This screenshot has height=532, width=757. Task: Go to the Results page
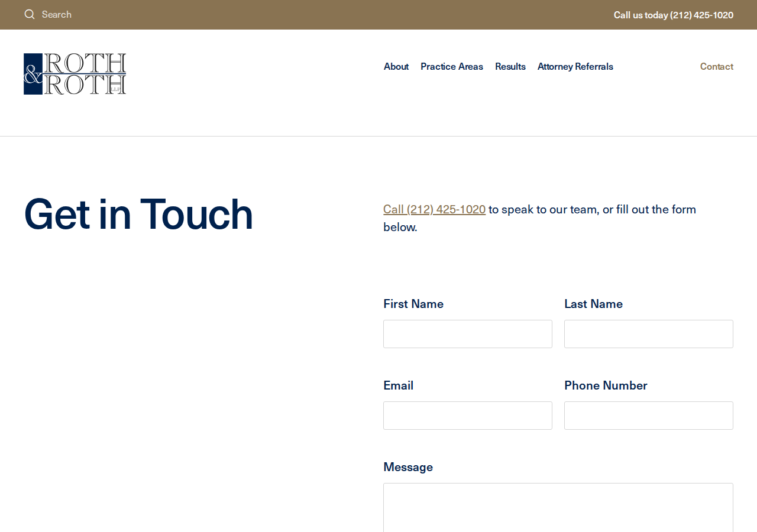pos(510,66)
